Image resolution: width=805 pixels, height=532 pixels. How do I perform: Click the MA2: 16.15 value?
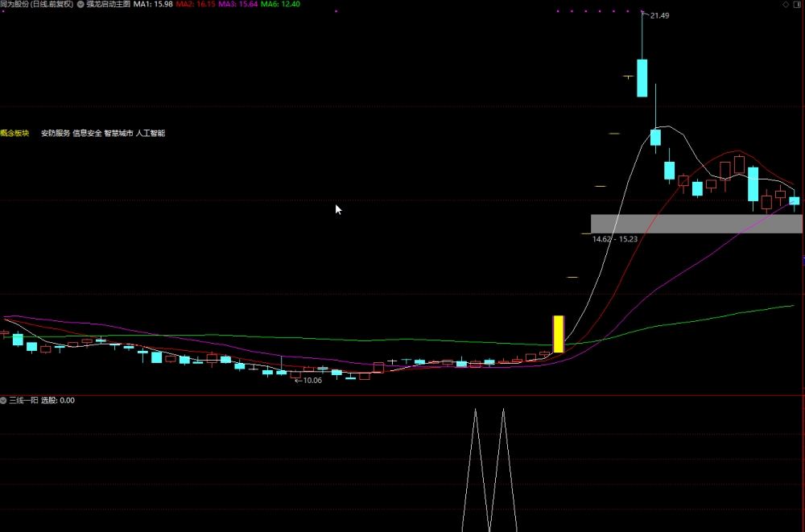(196, 4)
